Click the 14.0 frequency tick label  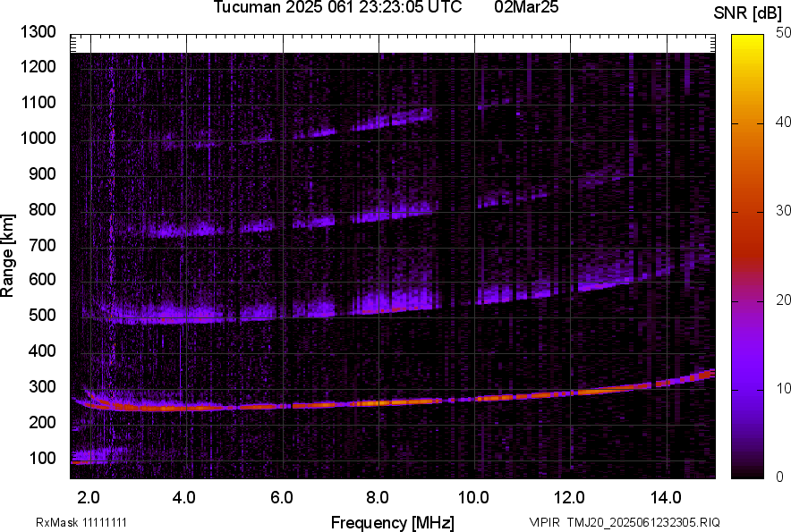pos(666,497)
